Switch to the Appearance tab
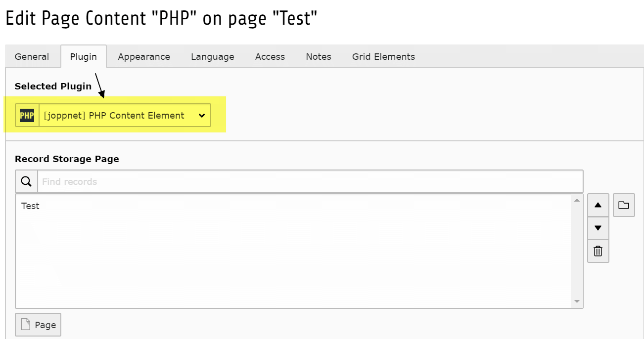 tap(144, 57)
